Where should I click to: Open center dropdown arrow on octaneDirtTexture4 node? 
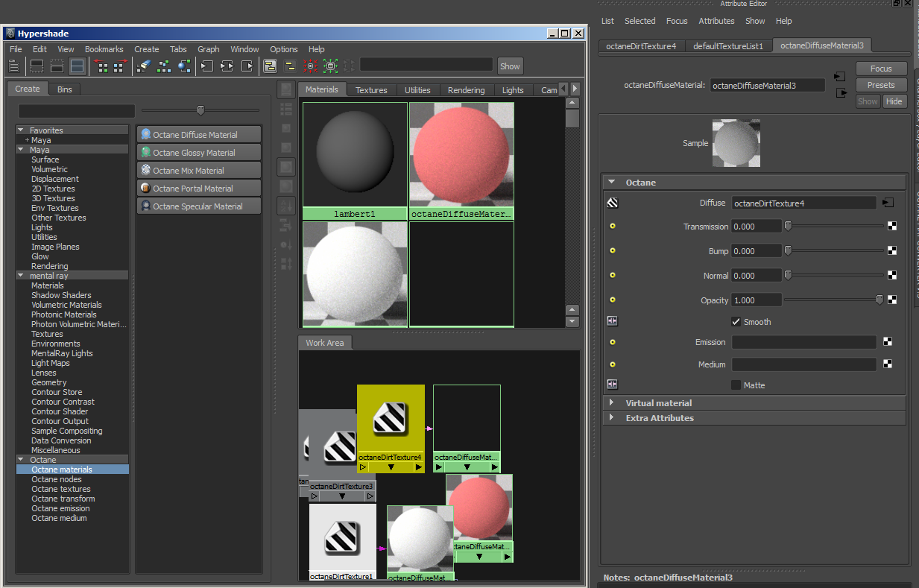point(391,467)
